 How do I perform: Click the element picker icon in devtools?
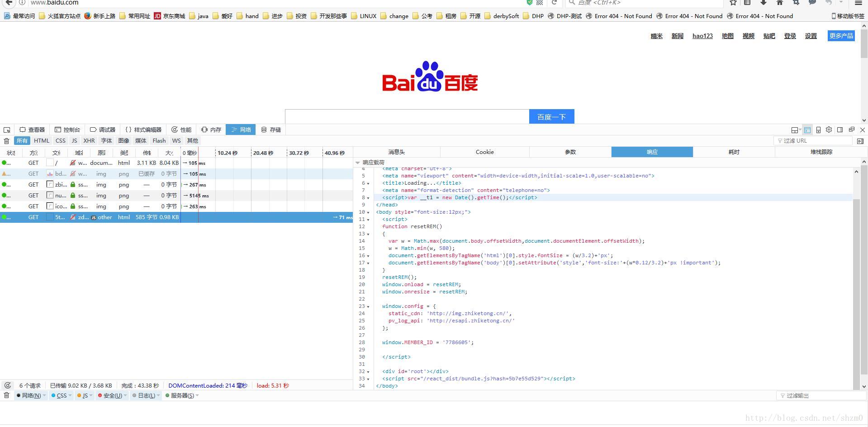(x=7, y=130)
